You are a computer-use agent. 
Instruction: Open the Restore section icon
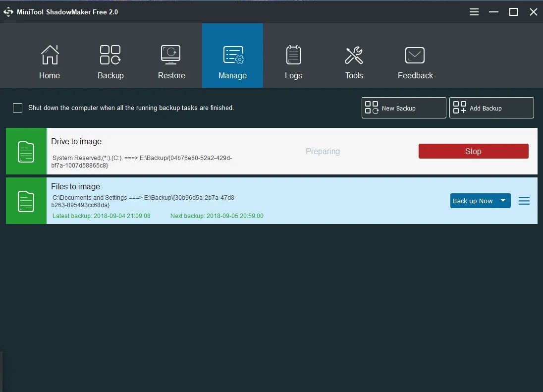pyautogui.click(x=171, y=55)
